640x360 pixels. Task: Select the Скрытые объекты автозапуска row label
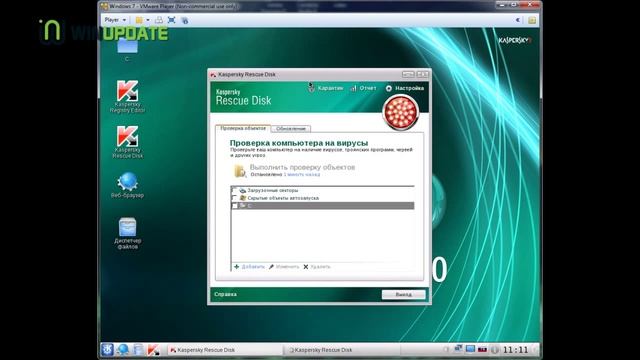pos(283,198)
